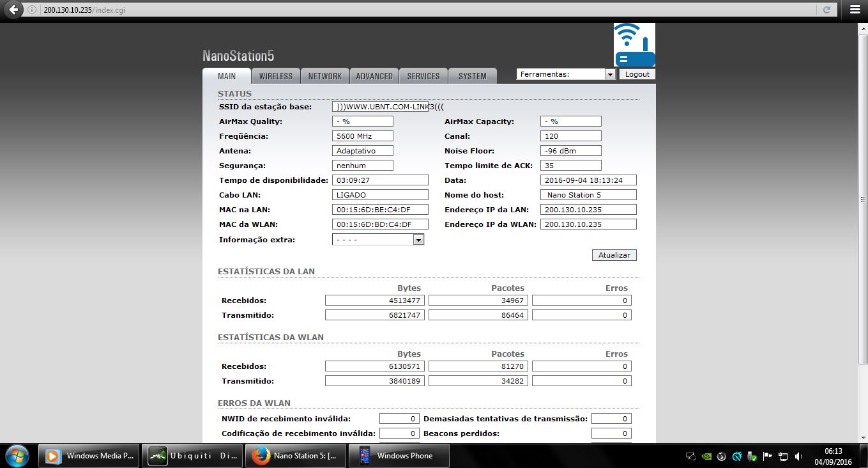868x468 pixels.
Task: Click LAN transmitted bytes 6821747
Action: coord(375,315)
